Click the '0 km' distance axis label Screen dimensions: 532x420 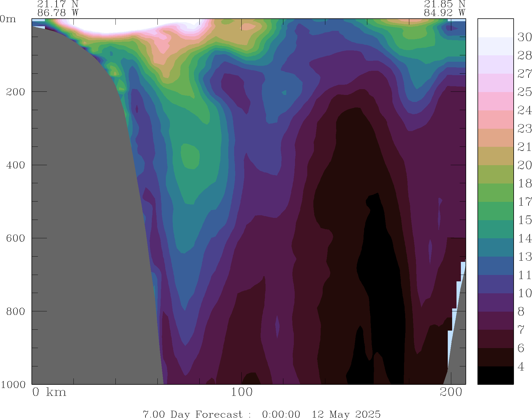[x=49, y=392]
